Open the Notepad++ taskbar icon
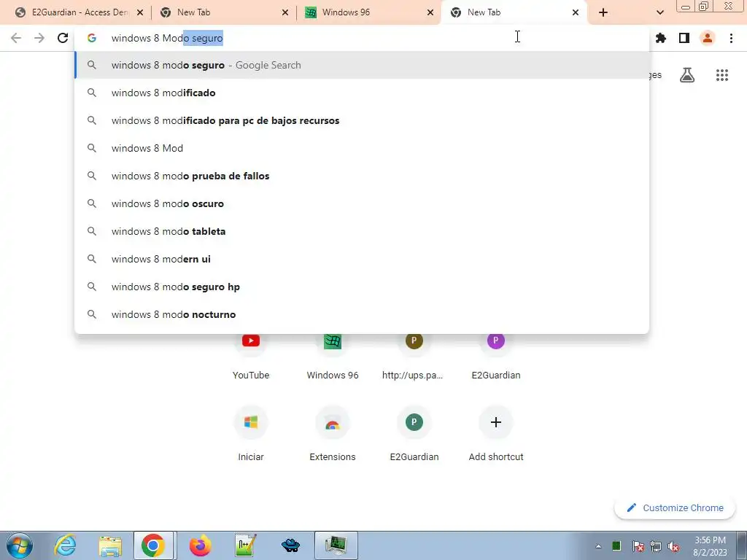The image size is (747, 560). coord(245,545)
